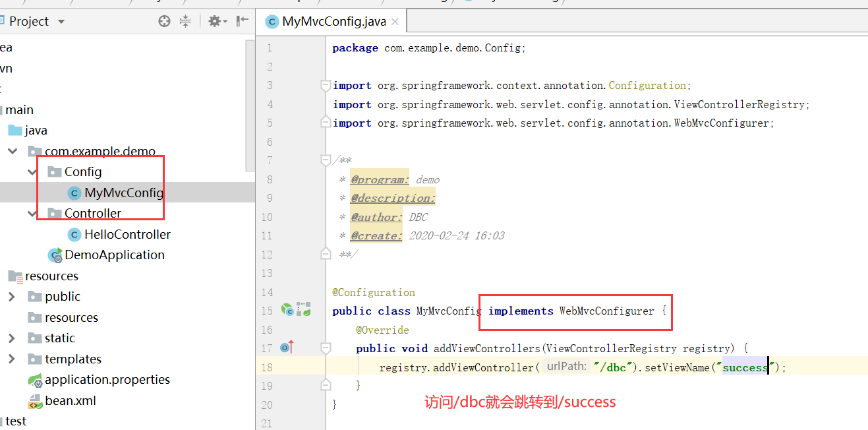Close the MyMvcConfig.java tab
Image resolution: width=868 pixels, height=430 pixels.
395,22
